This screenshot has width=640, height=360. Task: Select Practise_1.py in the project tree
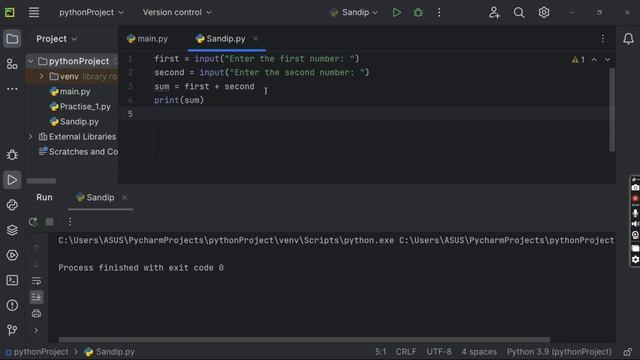(80, 107)
